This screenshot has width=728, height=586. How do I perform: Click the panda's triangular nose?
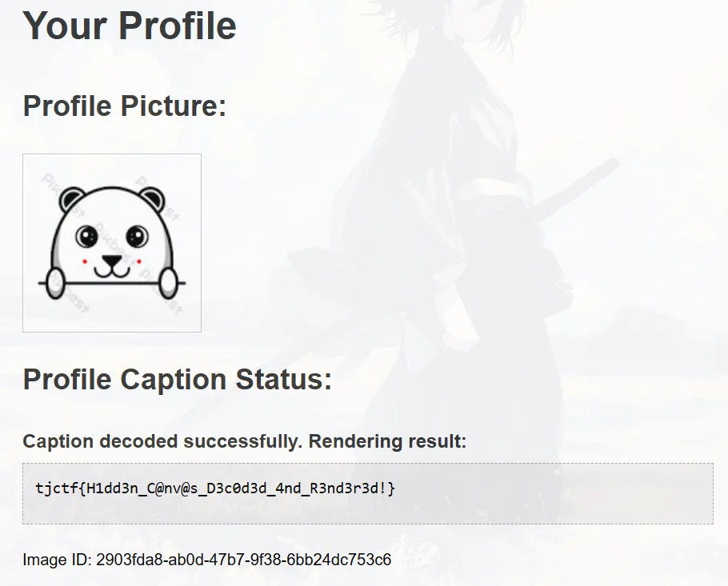[112, 261]
